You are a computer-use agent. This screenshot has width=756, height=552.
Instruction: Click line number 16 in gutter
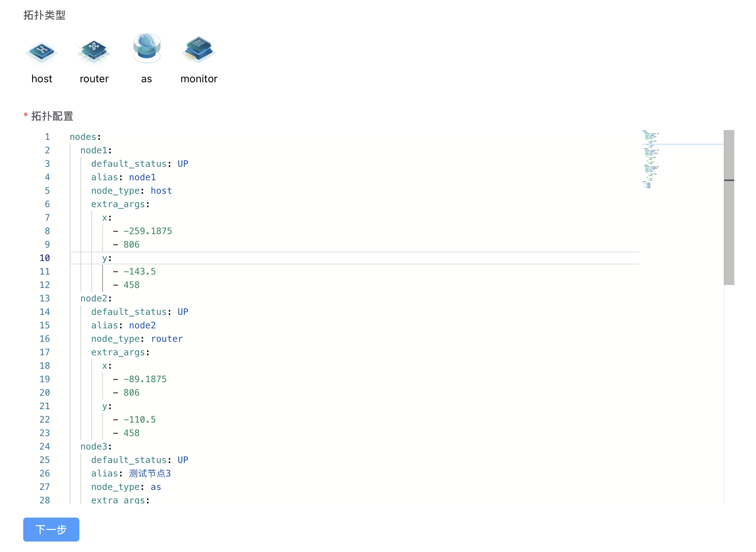click(x=45, y=339)
